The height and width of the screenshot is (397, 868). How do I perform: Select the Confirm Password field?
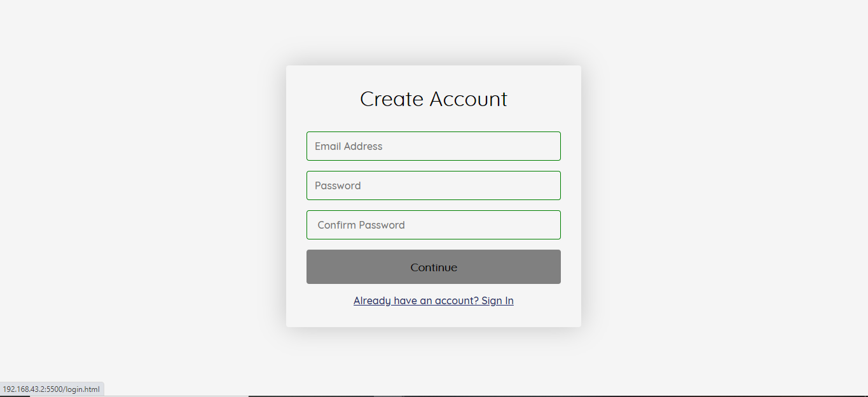[x=433, y=225]
